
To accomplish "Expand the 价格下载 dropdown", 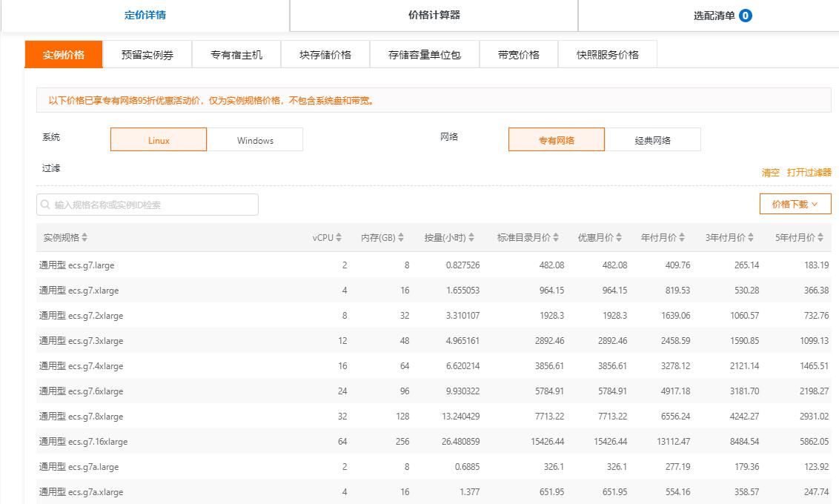I will pyautogui.click(x=795, y=204).
